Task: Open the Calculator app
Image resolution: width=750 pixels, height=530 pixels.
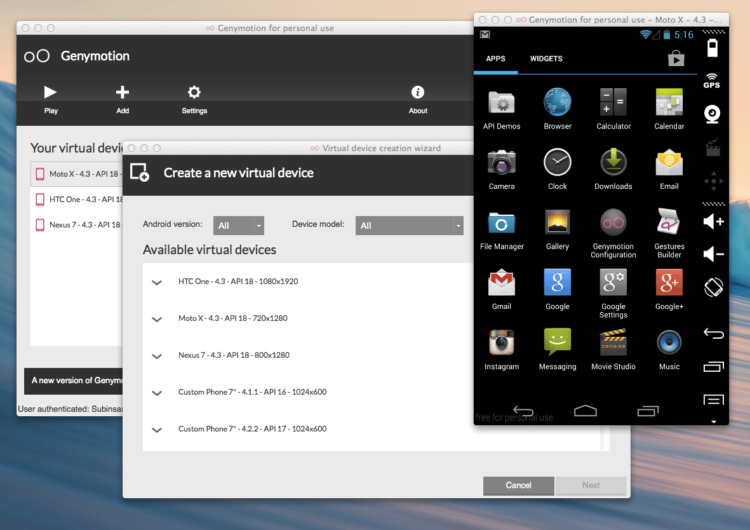Action: [613, 109]
